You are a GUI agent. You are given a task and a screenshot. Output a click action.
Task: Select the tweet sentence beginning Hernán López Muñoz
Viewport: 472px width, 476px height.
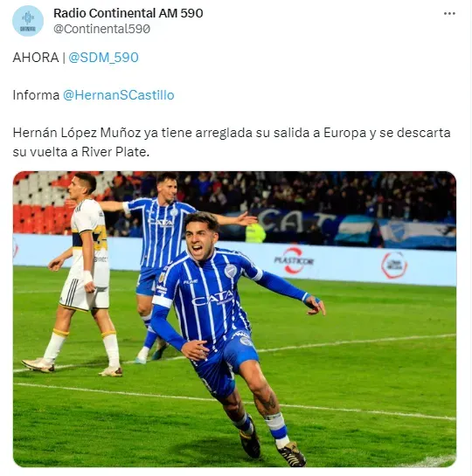pos(232,142)
